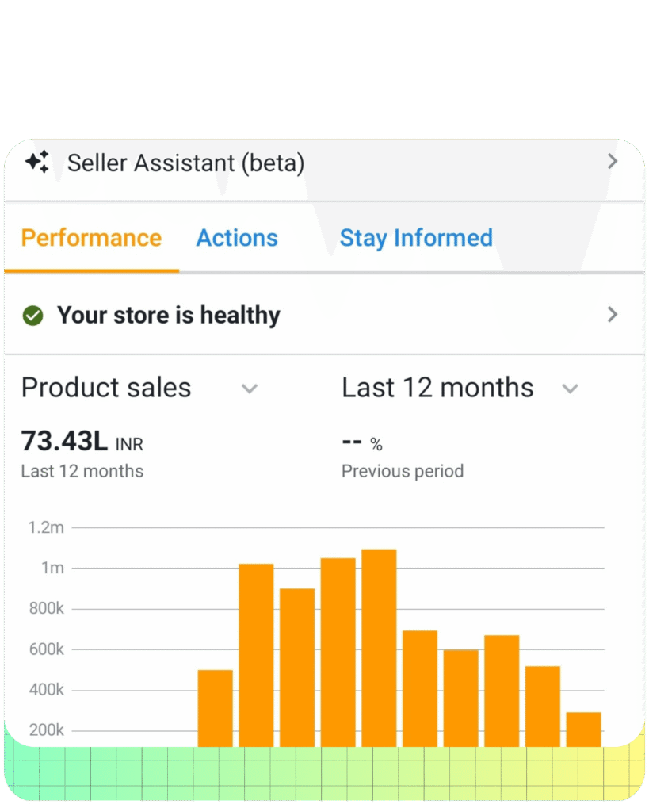
Task: Click the Product sales label text
Action: pyautogui.click(x=106, y=388)
